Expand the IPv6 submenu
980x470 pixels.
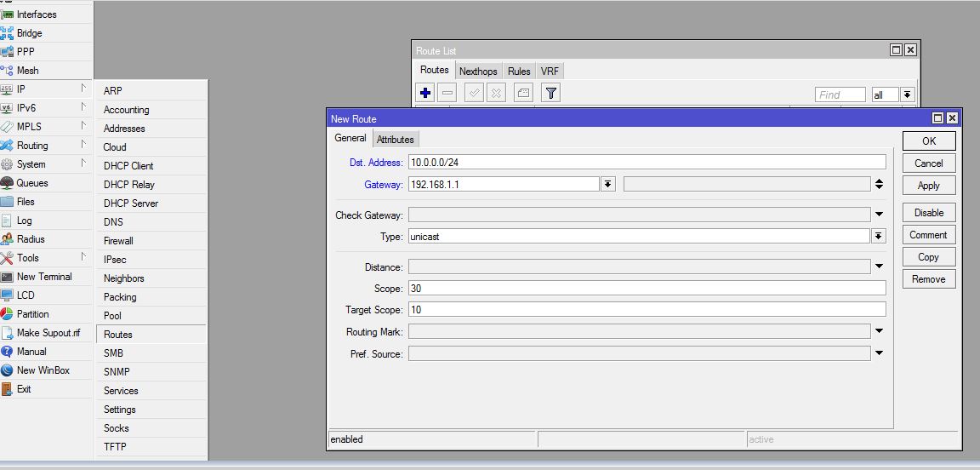click(46, 107)
